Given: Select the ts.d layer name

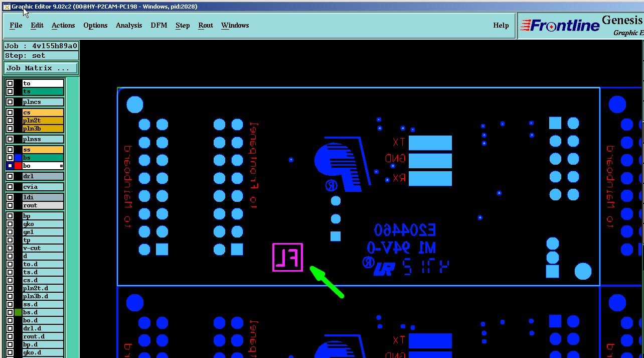Looking at the screenshot, I should coord(43,272).
